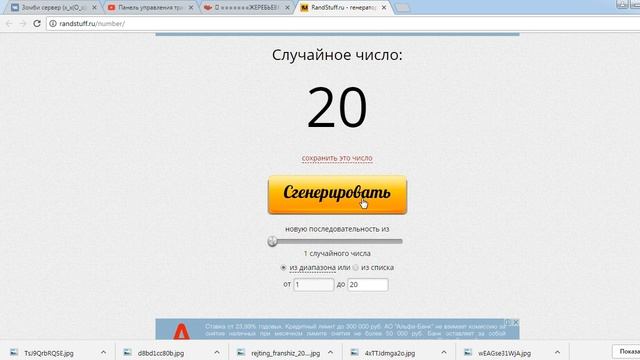Open downloaded file 4xTTJdmga2o.jpg
Screen dimensions: 640x360
pos(390,353)
